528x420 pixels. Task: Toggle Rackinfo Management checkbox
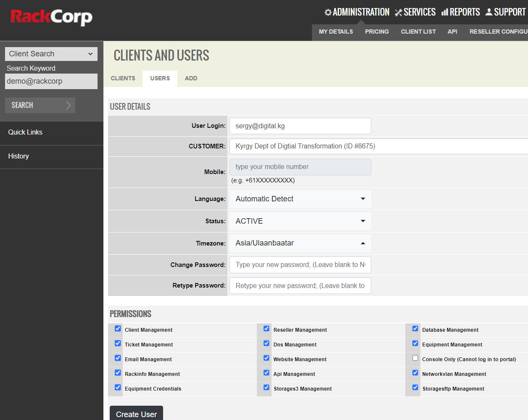click(118, 373)
